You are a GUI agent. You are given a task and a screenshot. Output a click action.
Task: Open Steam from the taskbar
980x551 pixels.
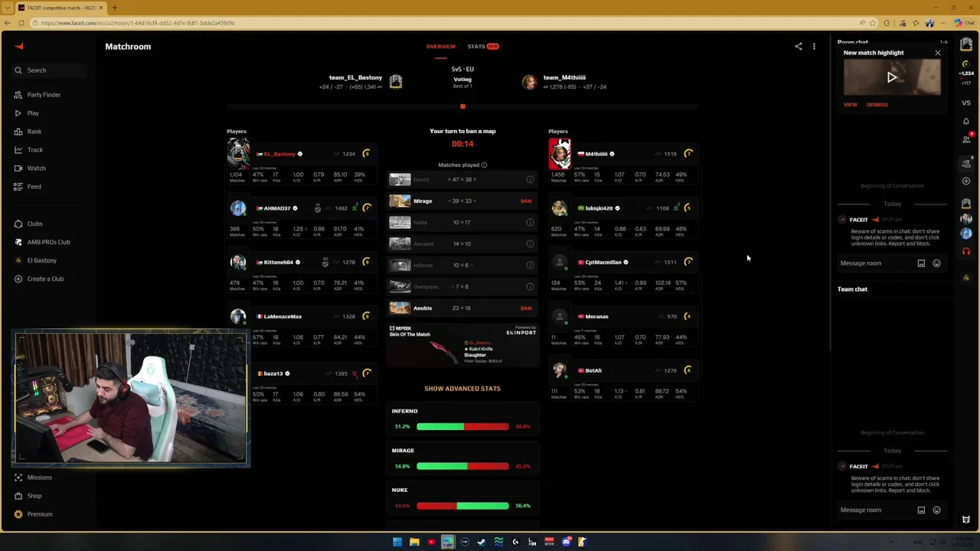(482, 543)
